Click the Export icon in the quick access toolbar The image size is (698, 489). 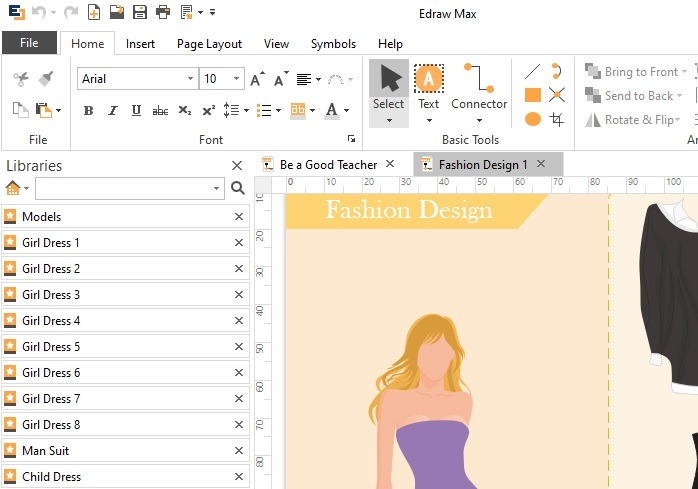pos(187,12)
